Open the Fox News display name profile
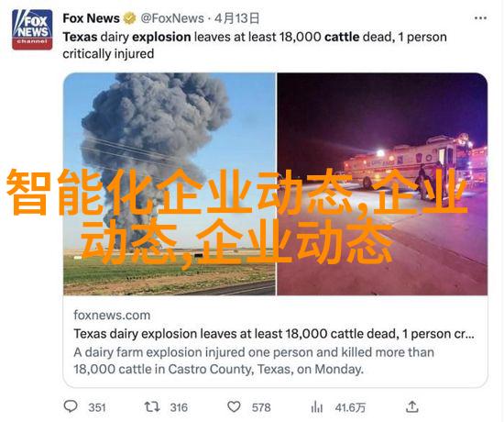This screenshot has width=504, height=422. [91, 18]
